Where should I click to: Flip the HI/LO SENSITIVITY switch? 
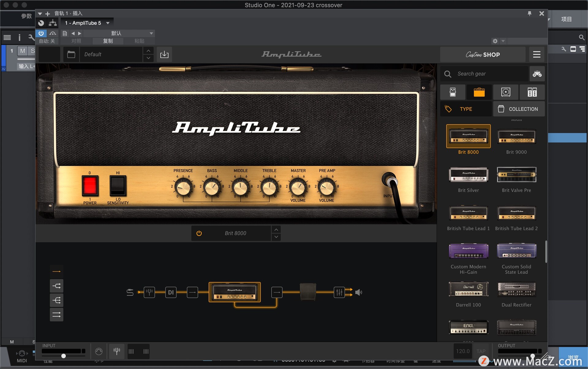pyautogui.click(x=118, y=186)
